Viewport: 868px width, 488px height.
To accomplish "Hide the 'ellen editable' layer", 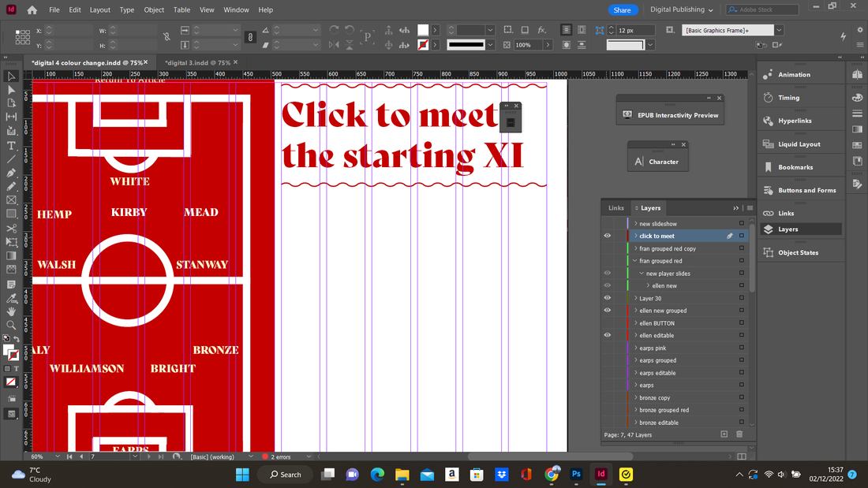I will point(608,335).
